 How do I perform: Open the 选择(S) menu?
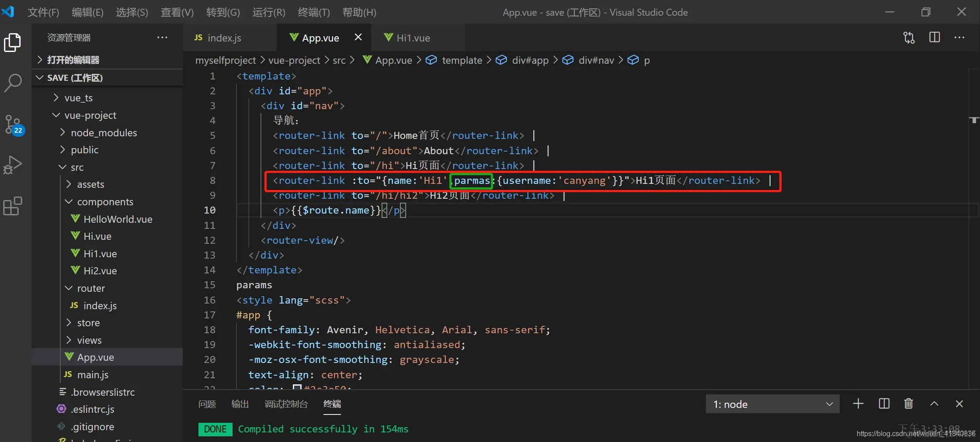pyautogui.click(x=132, y=12)
